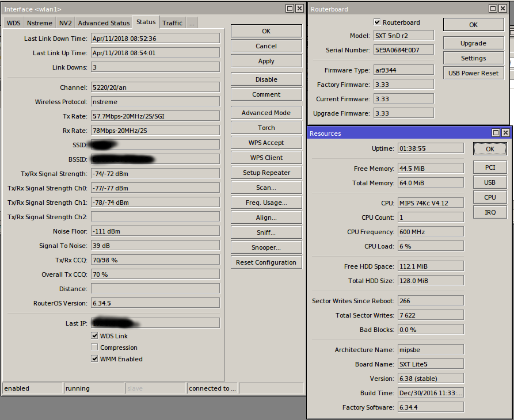Click the Noise Floor field
Image resolution: width=514 pixels, height=420 pixels.
(155, 231)
